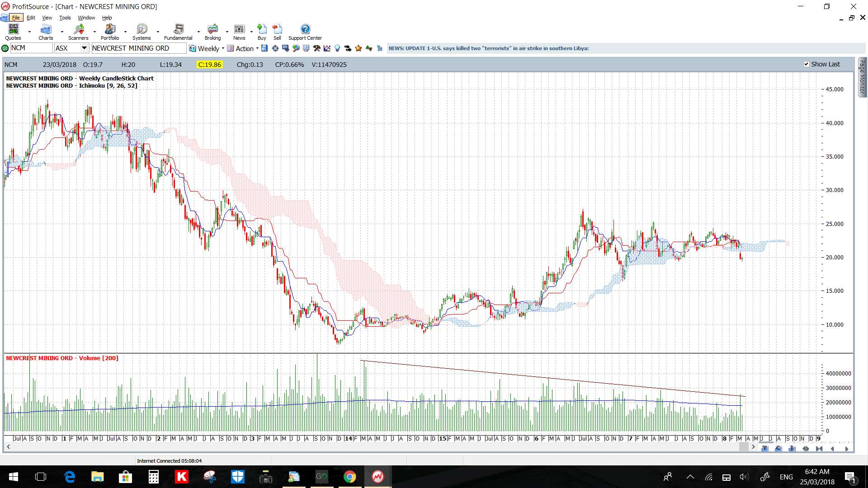Expand the News dropdown arrow
This screenshot has height=488, width=868.
251,32
